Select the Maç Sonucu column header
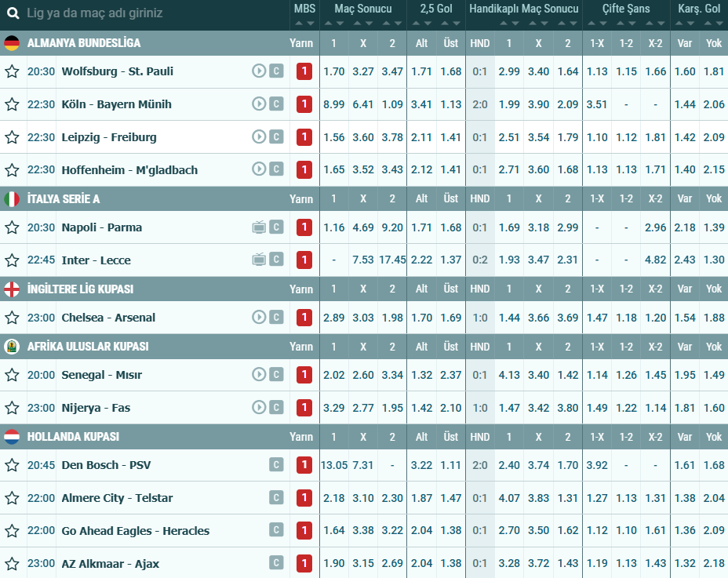The height and width of the screenshot is (578, 728). 363,9
